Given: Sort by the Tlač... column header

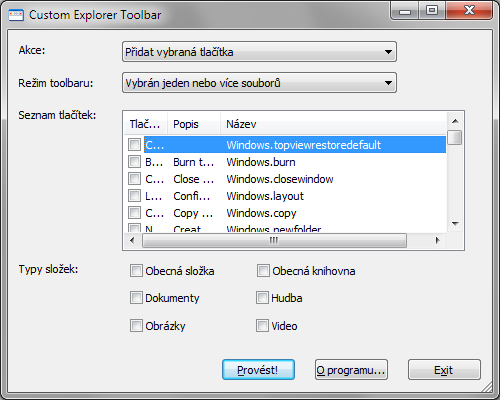Looking at the screenshot, I should 146,124.
